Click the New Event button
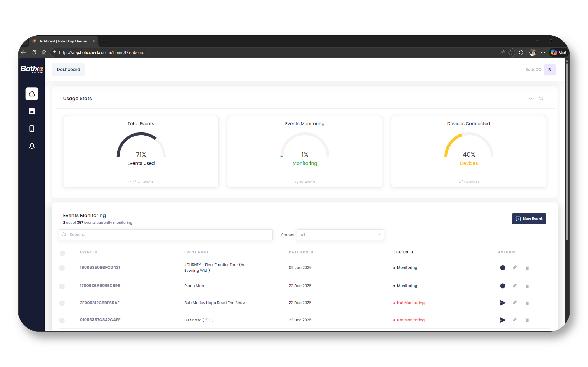588x367 pixels. pyautogui.click(x=529, y=218)
